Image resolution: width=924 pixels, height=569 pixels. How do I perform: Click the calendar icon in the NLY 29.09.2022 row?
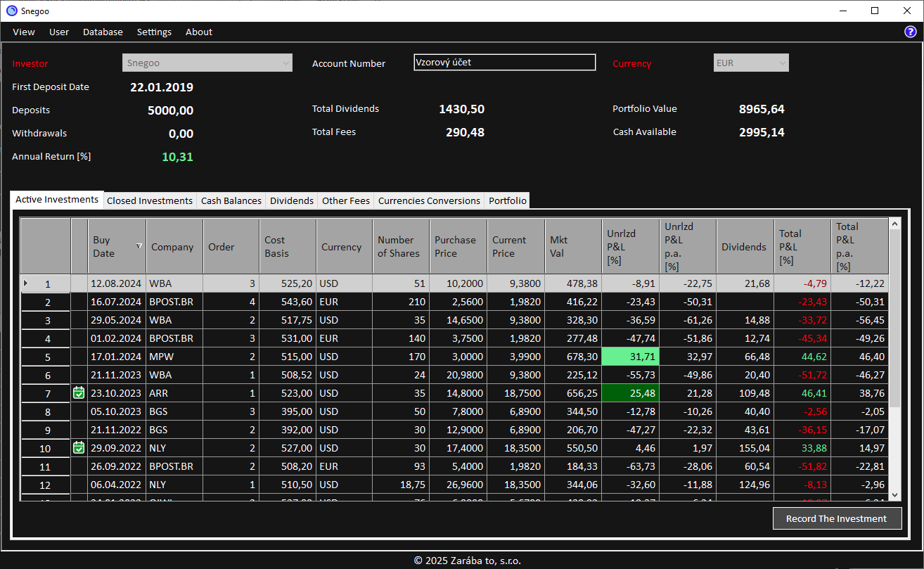pos(79,447)
